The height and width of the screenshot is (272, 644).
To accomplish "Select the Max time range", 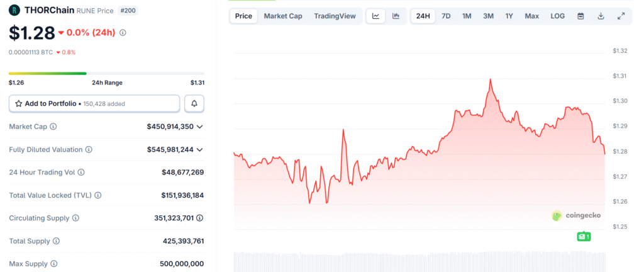I will (532, 16).
